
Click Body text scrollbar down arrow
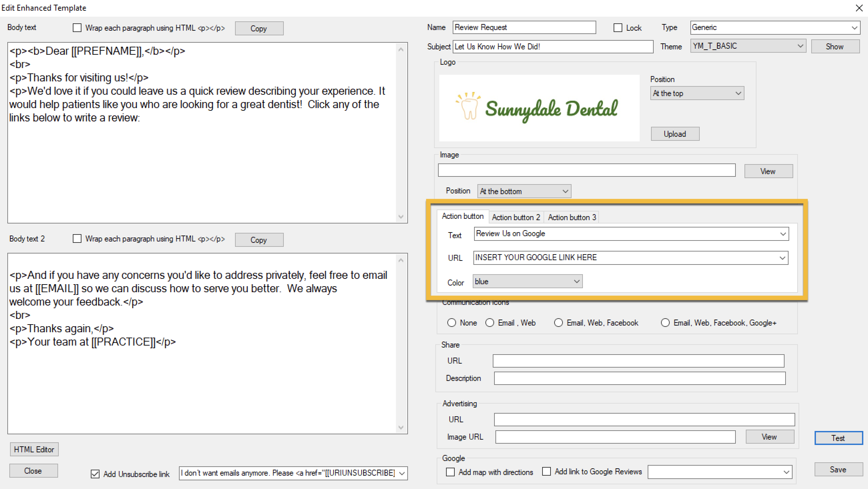coord(401,216)
